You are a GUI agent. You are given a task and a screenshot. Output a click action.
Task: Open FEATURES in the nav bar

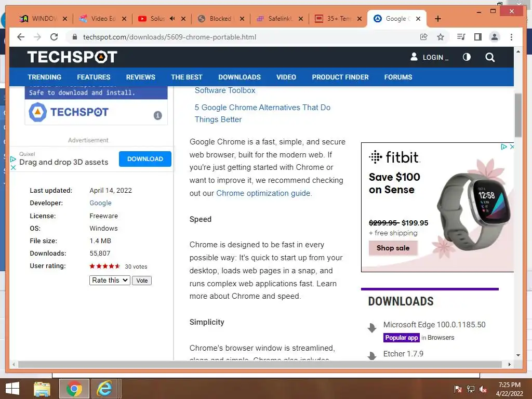point(94,77)
